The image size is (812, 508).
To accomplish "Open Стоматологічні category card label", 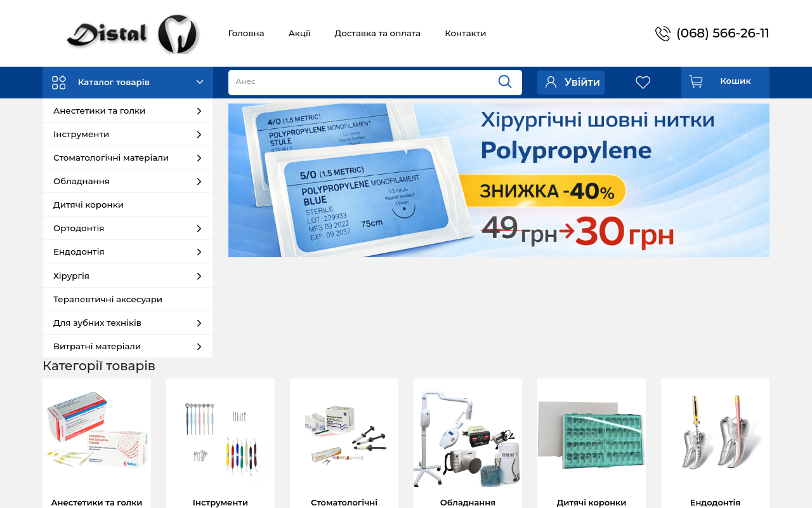I will (344, 502).
